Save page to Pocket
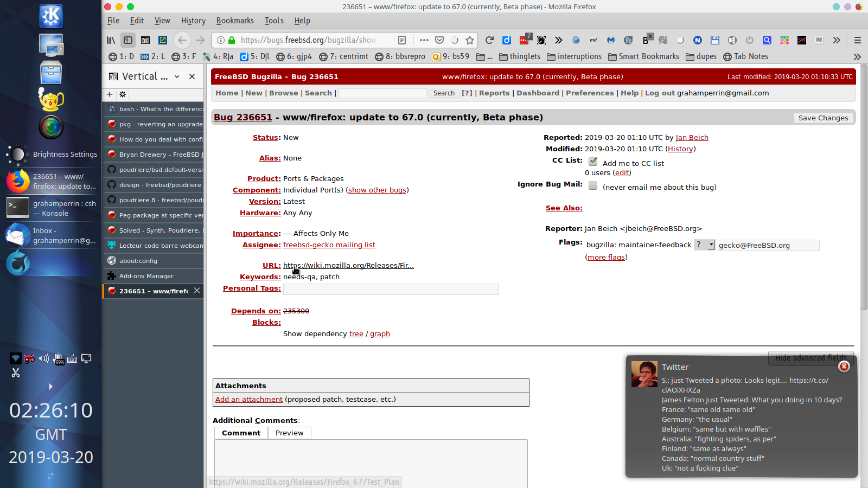This screenshot has width=868, height=488. [x=439, y=40]
